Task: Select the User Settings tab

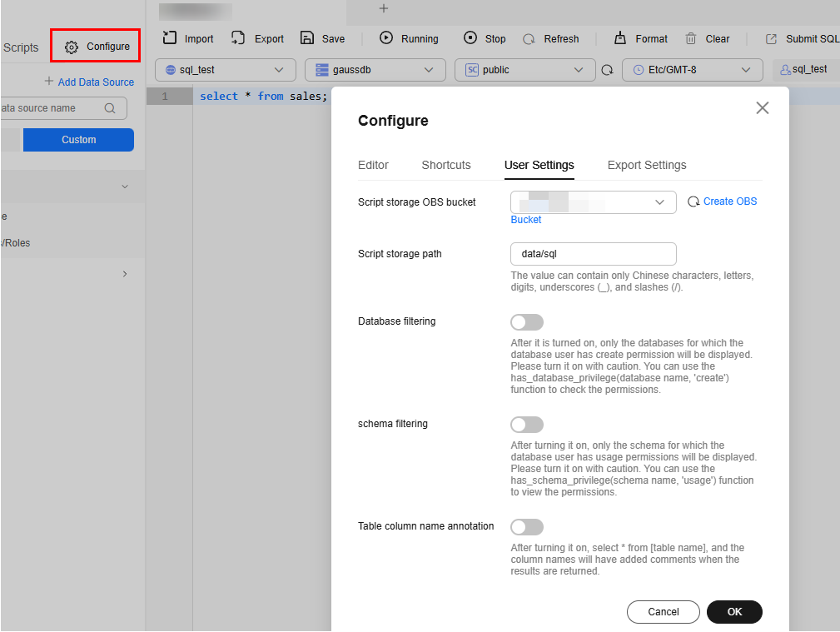Action: [x=539, y=165]
